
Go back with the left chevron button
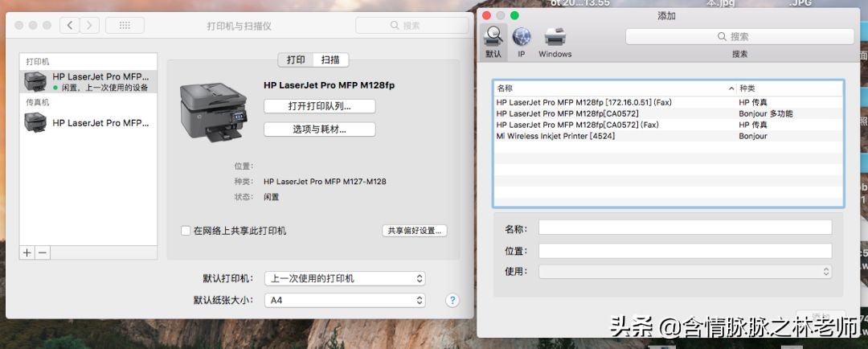coord(69,26)
